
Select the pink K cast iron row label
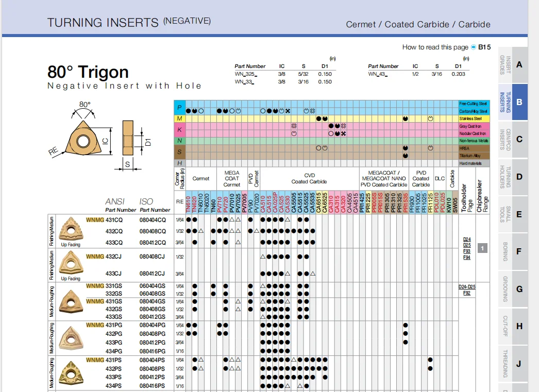pyautogui.click(x=179, y=129)
